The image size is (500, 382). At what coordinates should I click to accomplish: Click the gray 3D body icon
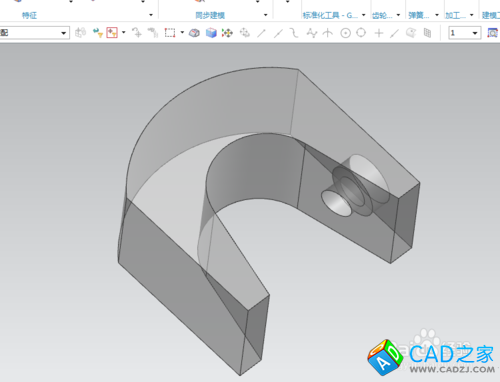pyautogui.click(x=194, y=33)
